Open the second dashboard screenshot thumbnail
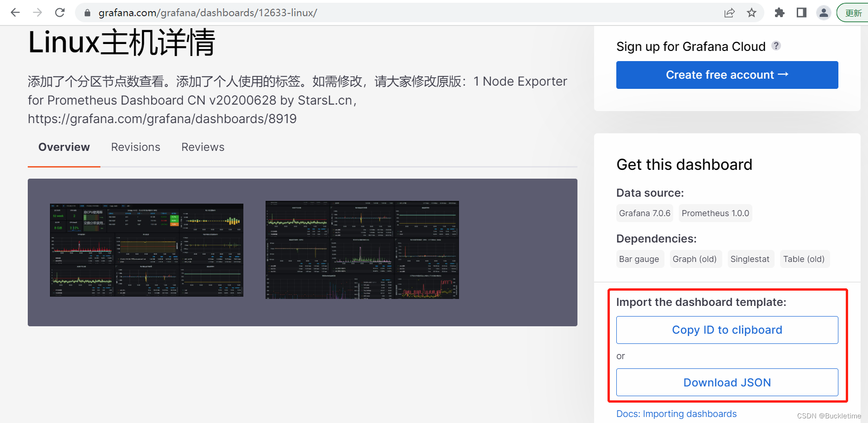This screenshot has width=868, height=423. click(x=362, y=250)
